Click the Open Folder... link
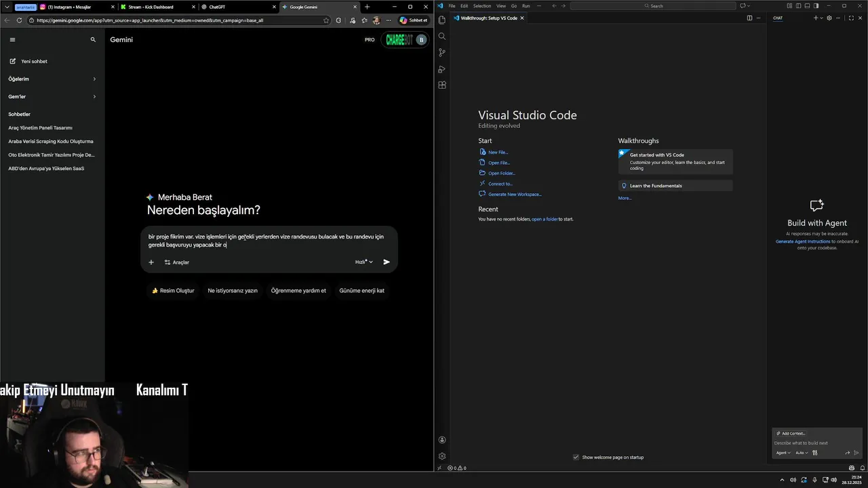The width and height of the screenshot is (868, 488). (502, 174)
